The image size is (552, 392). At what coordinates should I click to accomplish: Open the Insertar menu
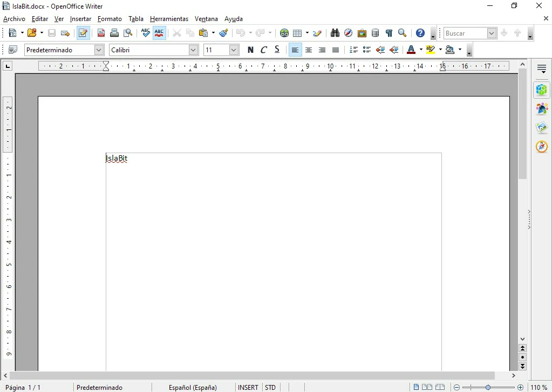80,19
